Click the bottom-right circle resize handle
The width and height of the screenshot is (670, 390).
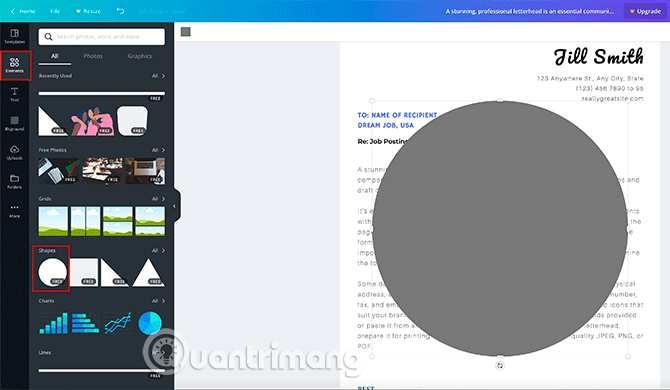pyautogui.click(x=628, y=356)
